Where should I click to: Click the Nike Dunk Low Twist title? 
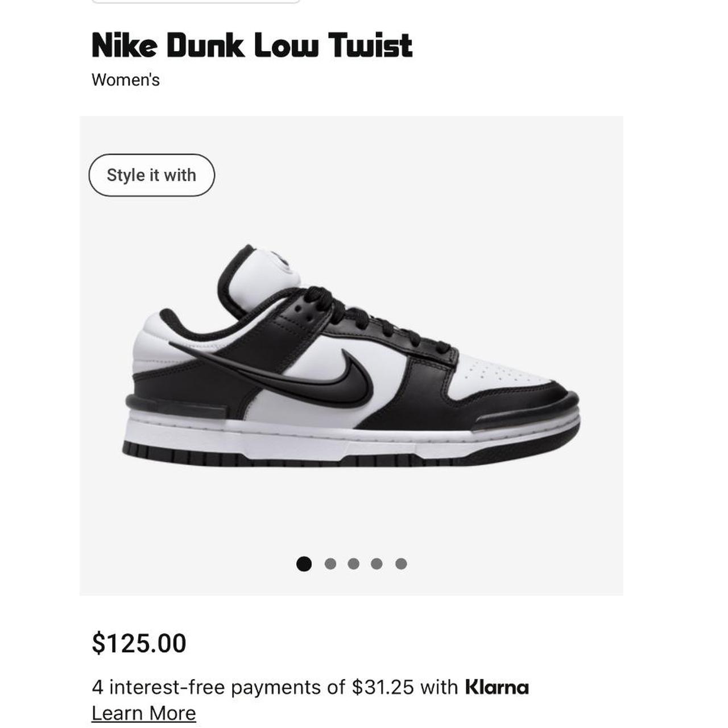tap(252, 45)
